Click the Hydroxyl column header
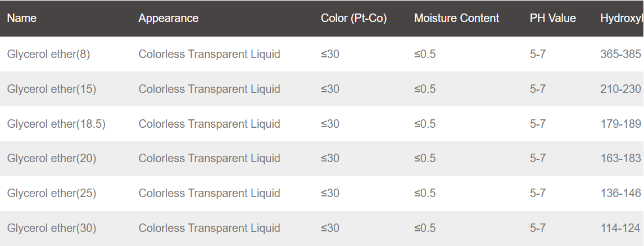644x246 pixels. click(622, 18)
